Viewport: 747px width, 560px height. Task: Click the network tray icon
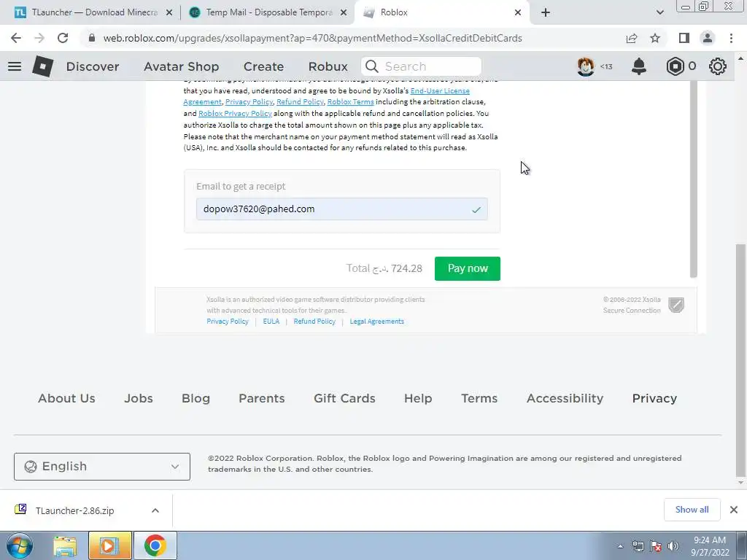pos(638,546)
